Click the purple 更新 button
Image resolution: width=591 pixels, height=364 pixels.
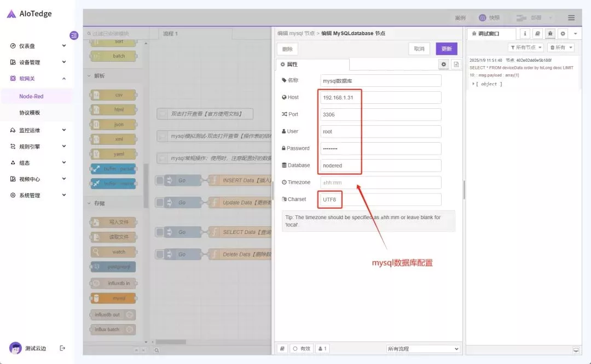point(446,49)
